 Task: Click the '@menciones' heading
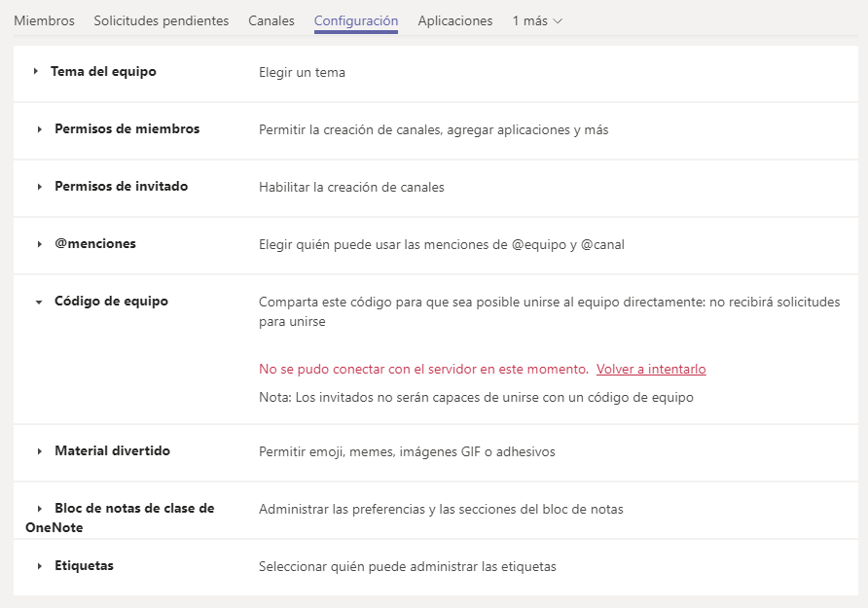tap(95, 244)
